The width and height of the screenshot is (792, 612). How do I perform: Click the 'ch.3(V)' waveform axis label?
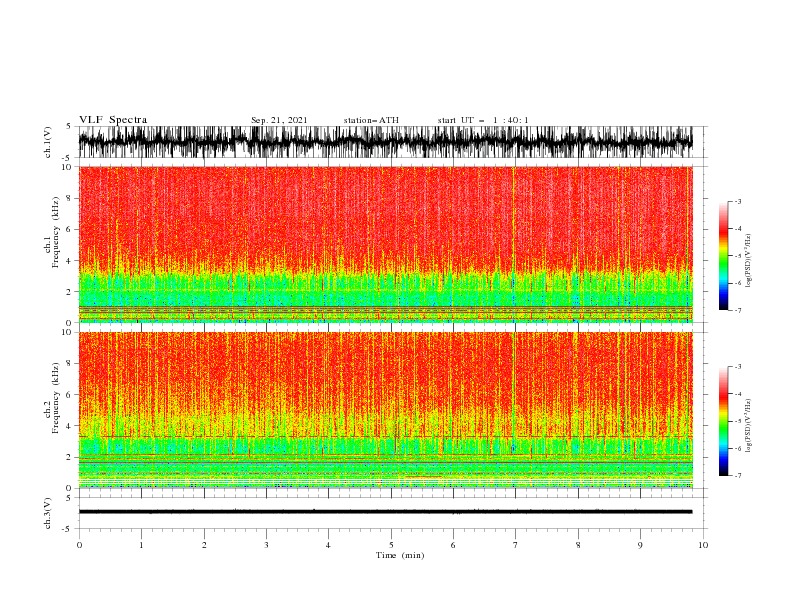(x=48, y=513)
